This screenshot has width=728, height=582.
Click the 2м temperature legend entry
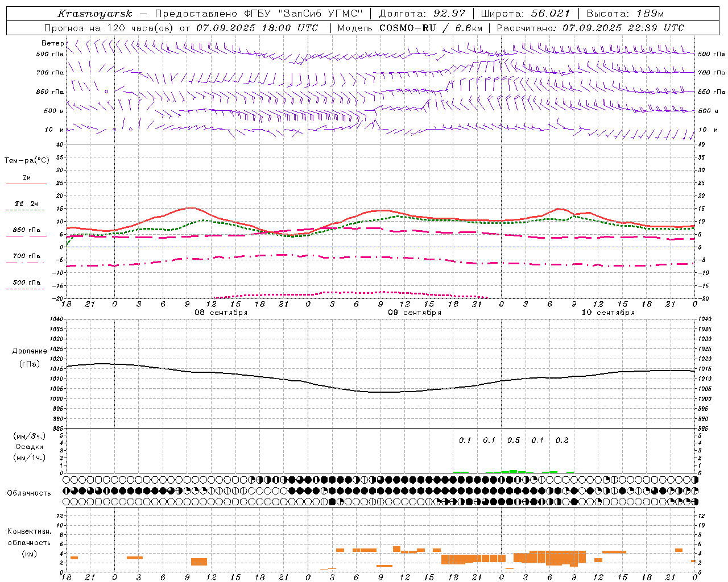click(27, 177)
